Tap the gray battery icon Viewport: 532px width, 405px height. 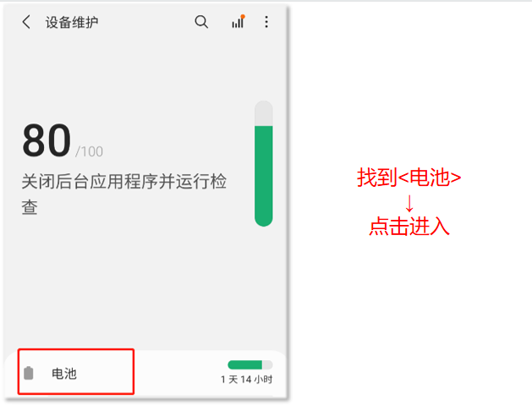29,373
